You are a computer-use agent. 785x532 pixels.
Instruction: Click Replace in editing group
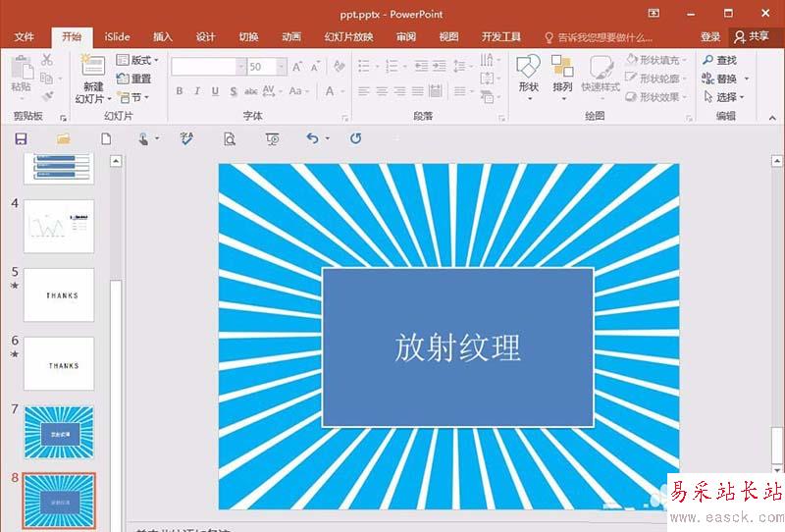coord(725,79)
